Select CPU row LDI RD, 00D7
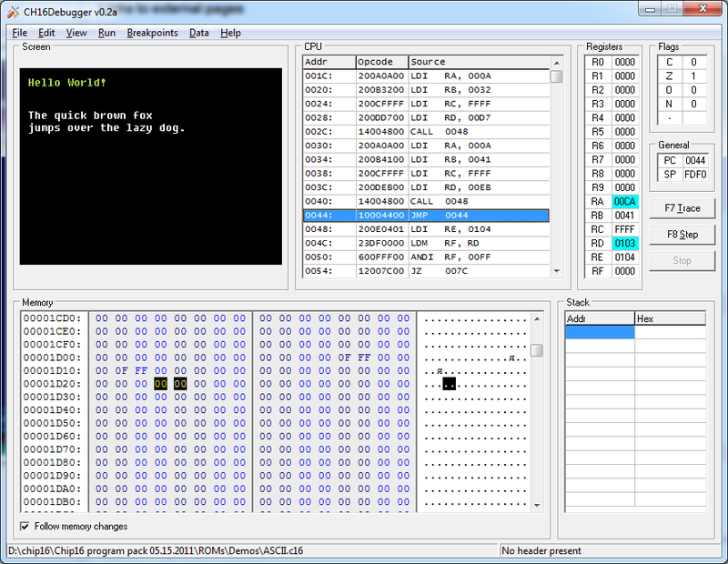The height and width of the screenshot is (564, 728). tap(426, 118)
